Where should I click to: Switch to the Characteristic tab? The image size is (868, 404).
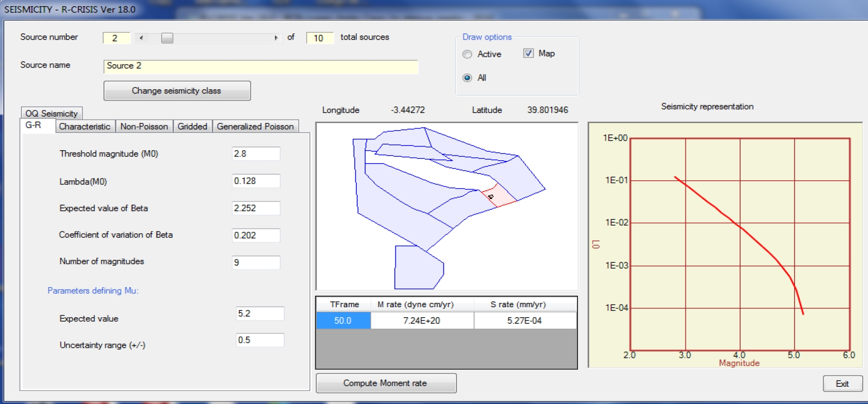pos(84,126)
